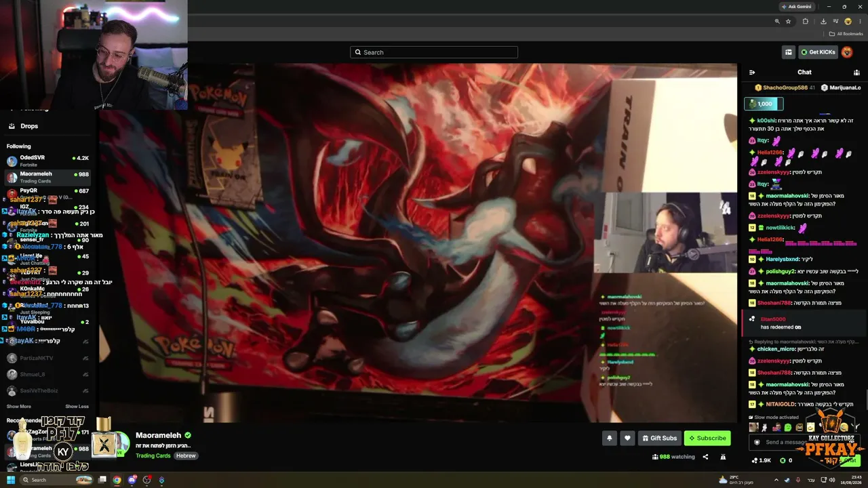Open the 1.9K channel points balance
The image size is (868, 488).
pyautogui.click(x=761, y=460)
